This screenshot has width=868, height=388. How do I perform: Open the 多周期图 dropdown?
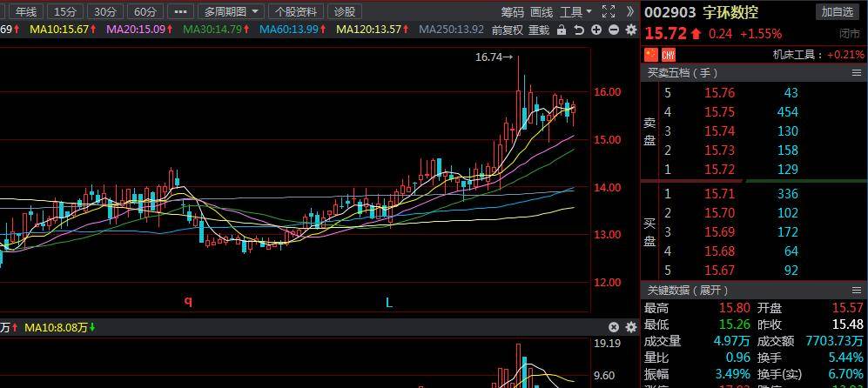click(232, 11)
